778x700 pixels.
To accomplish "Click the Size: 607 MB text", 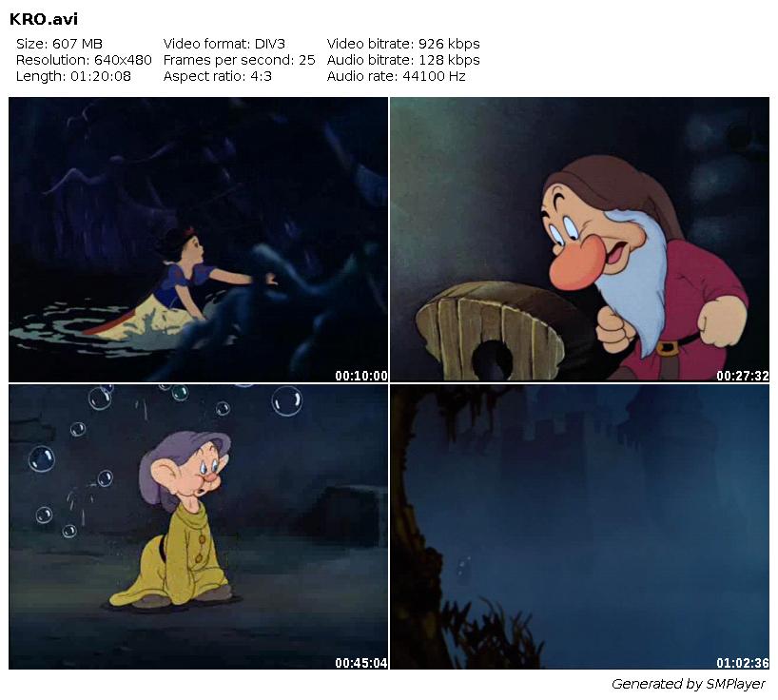I will coord(59,44).
